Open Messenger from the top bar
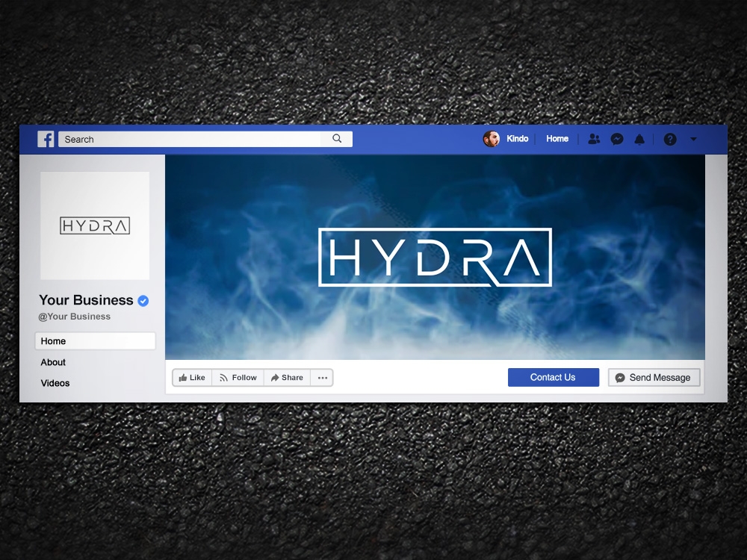 617,139
